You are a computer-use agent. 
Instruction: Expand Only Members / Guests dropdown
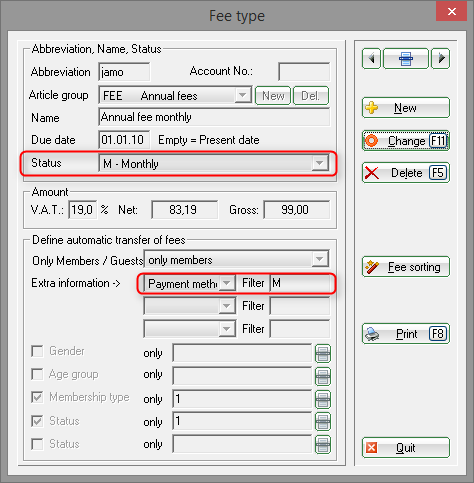[x=319, y=259]
